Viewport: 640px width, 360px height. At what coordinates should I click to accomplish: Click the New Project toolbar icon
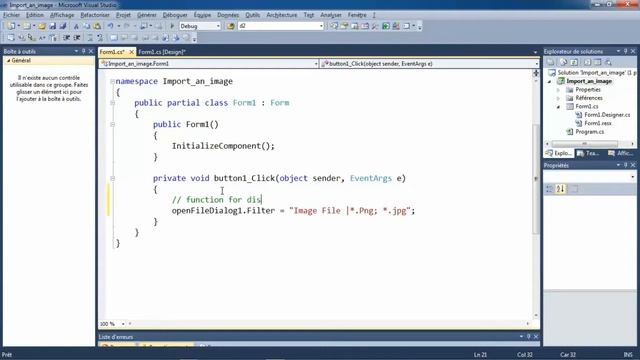[x=11, y=26]
